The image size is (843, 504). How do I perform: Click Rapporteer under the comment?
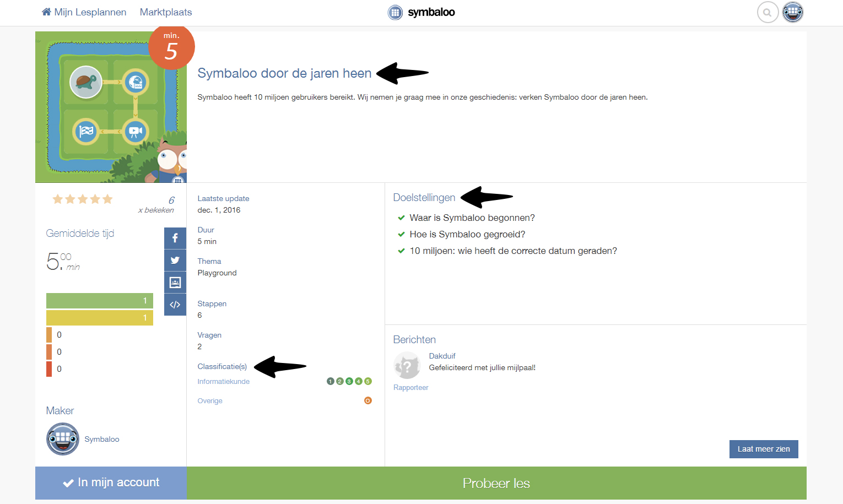411,388
